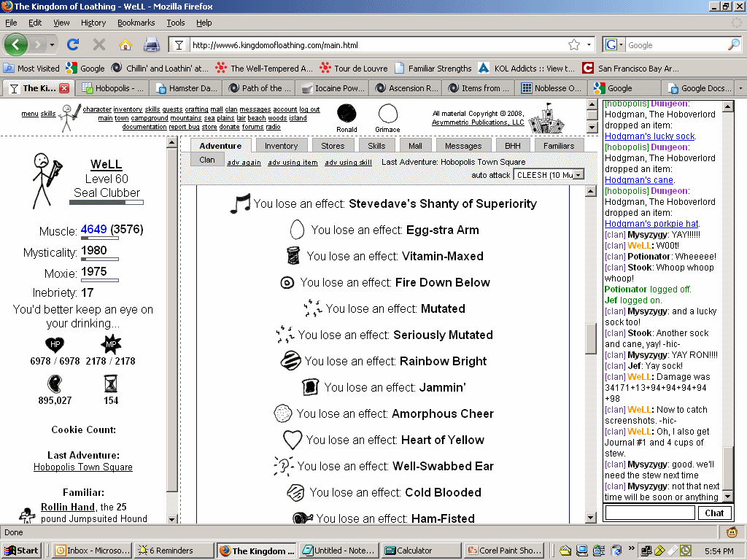Expand the list all tabs arrow

pyautogui.click(x=740, y=88)
